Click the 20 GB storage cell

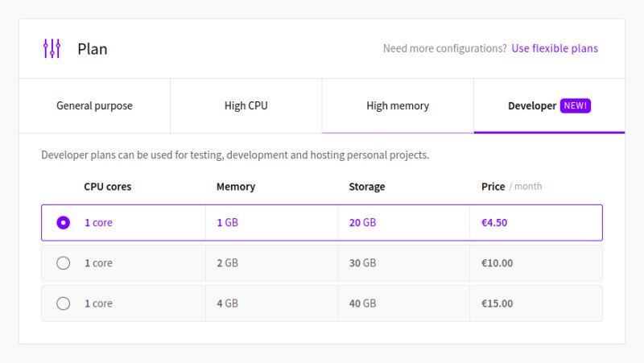362,223
